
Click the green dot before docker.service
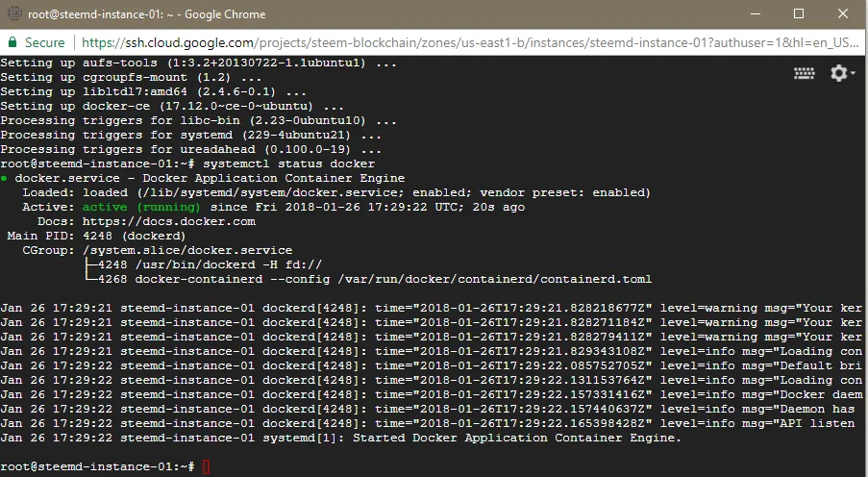pos(4,178)
